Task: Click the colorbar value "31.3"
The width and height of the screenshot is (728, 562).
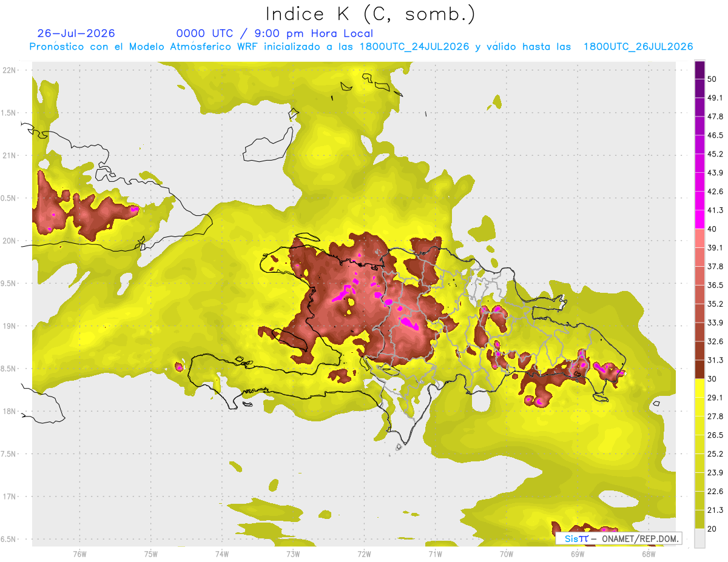Action: pos(715,360)
